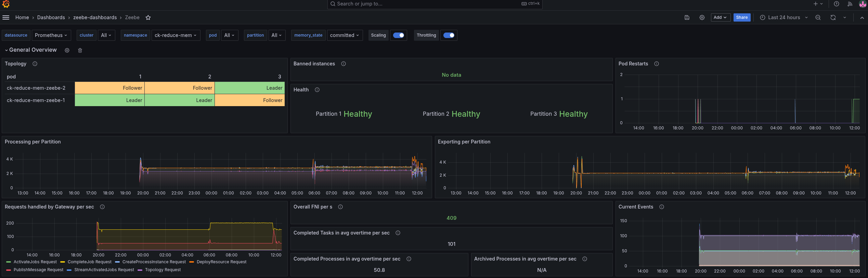This screenshot has width=868, height=278.
Task: Go to Home breadcrumb
Action: pyautogui.click(x=22, y=17)
